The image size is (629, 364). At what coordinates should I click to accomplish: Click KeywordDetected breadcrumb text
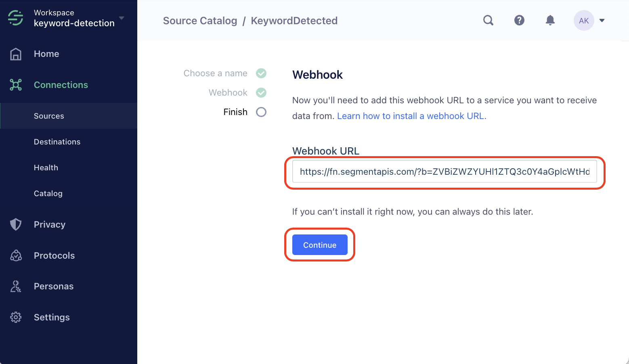(294, 21)
